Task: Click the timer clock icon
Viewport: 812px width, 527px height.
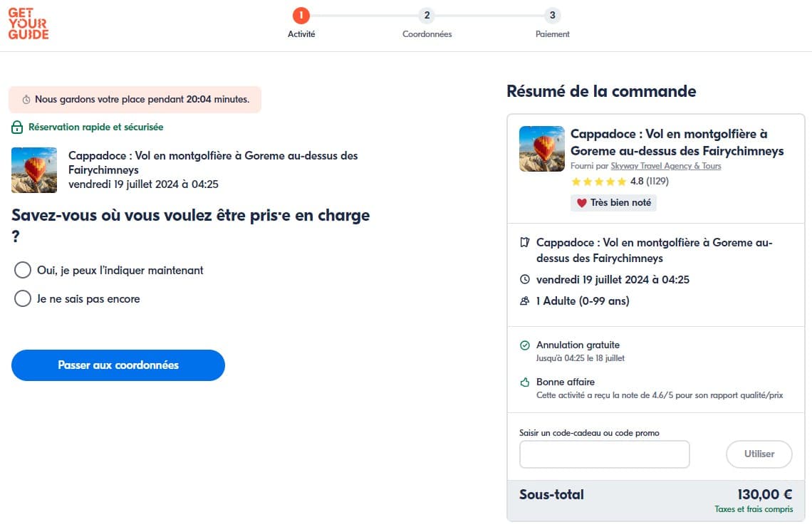Action: click(x=26, y=100)
